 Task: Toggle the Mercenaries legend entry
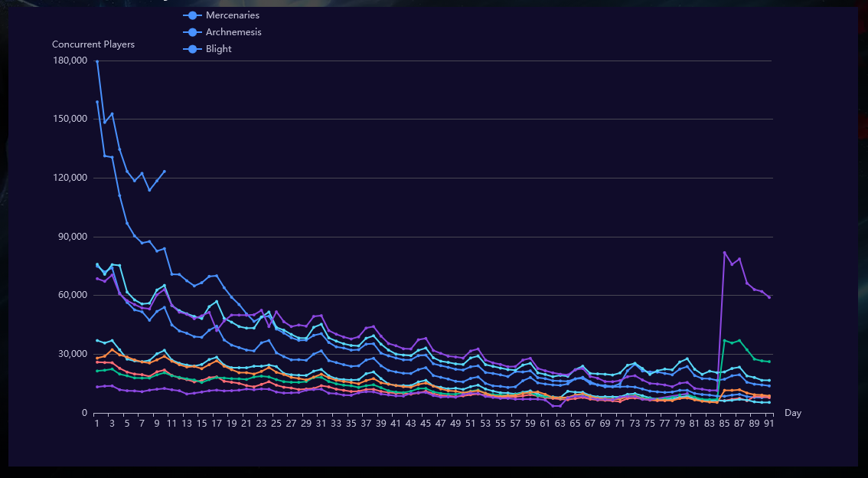click(x=221, y=15)
